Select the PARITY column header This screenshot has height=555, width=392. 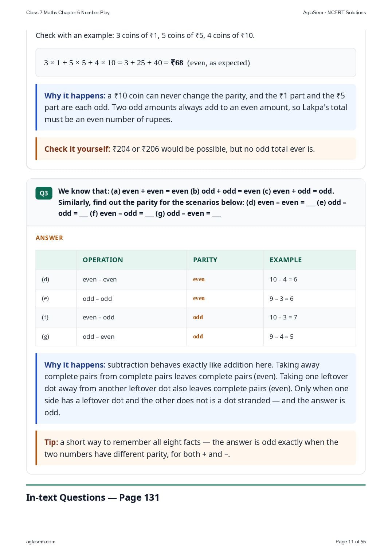pyautogui.click(x=205, y=260)
